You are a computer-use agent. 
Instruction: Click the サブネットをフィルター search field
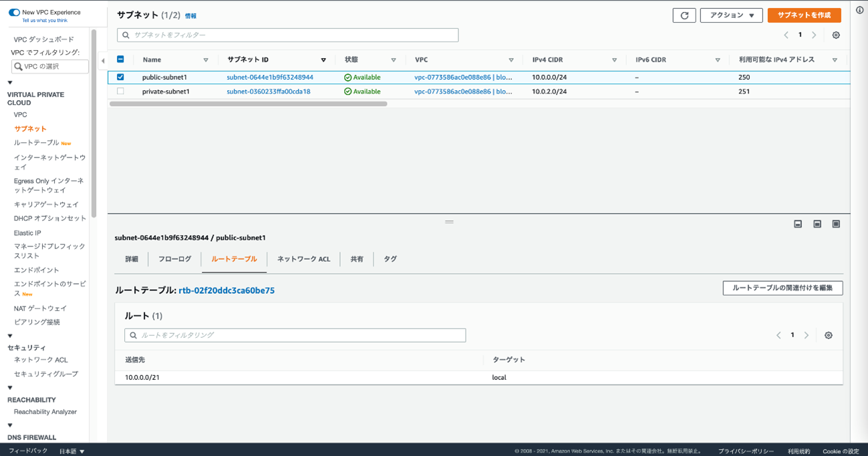(288, 35)
